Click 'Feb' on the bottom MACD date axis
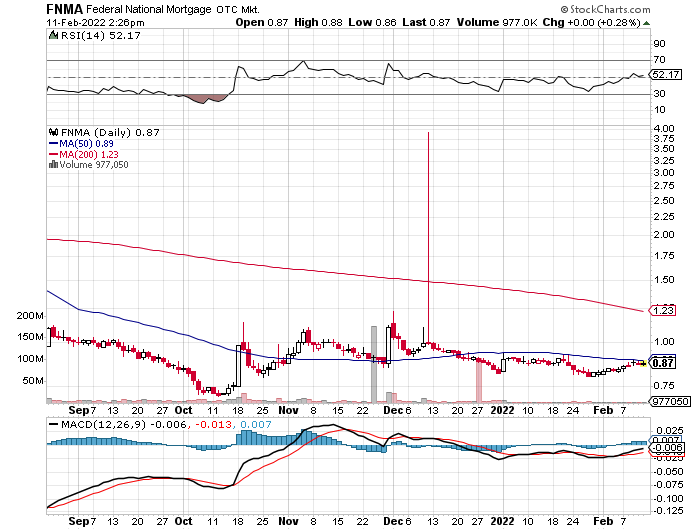This screenshot has width=700, height=530. click(x=603, y=522)
